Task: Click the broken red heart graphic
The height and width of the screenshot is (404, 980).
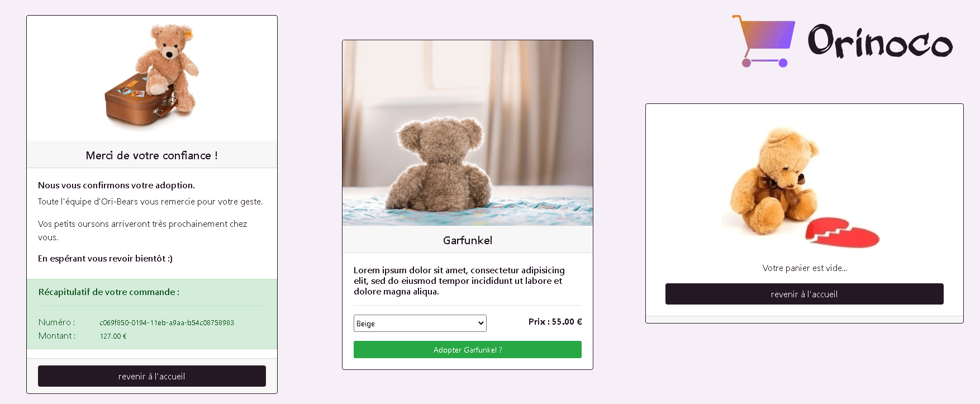Action: coord(843,232)
